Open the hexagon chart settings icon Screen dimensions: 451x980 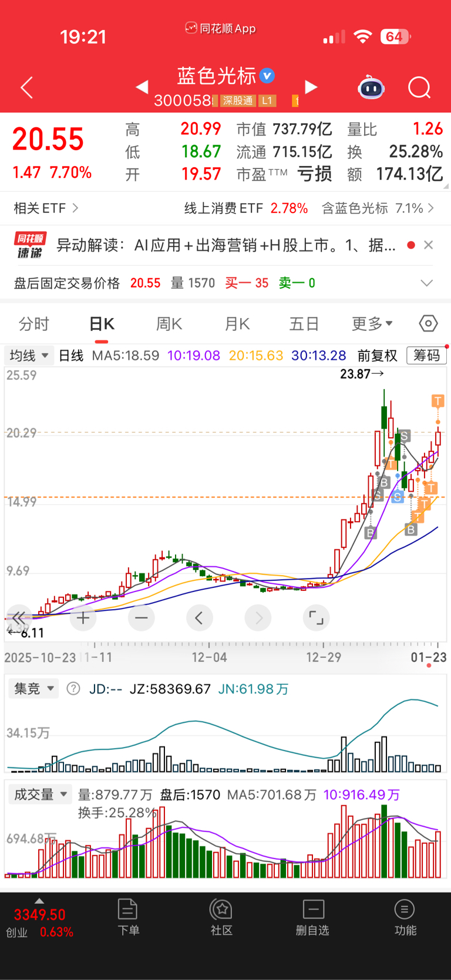point(429,323)
